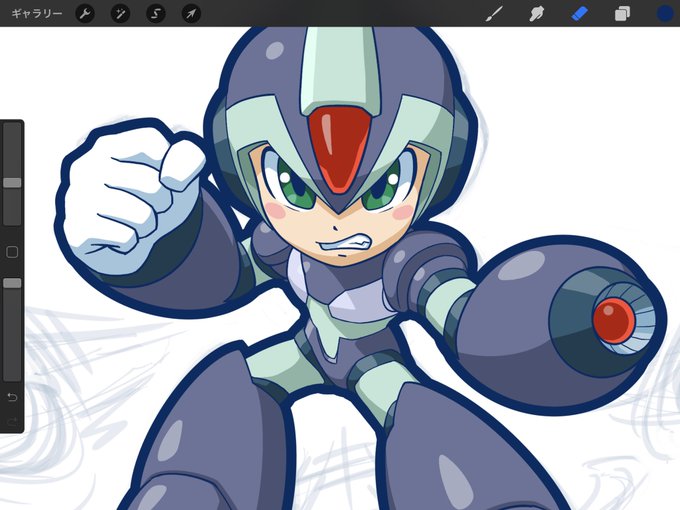Select the Smudge finger tool
This screenshot has height=510, width=680.
click(536, 13)
